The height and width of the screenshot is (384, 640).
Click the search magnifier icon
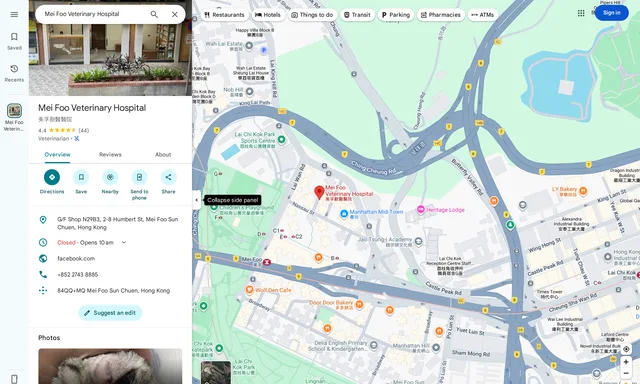(154, 14)
